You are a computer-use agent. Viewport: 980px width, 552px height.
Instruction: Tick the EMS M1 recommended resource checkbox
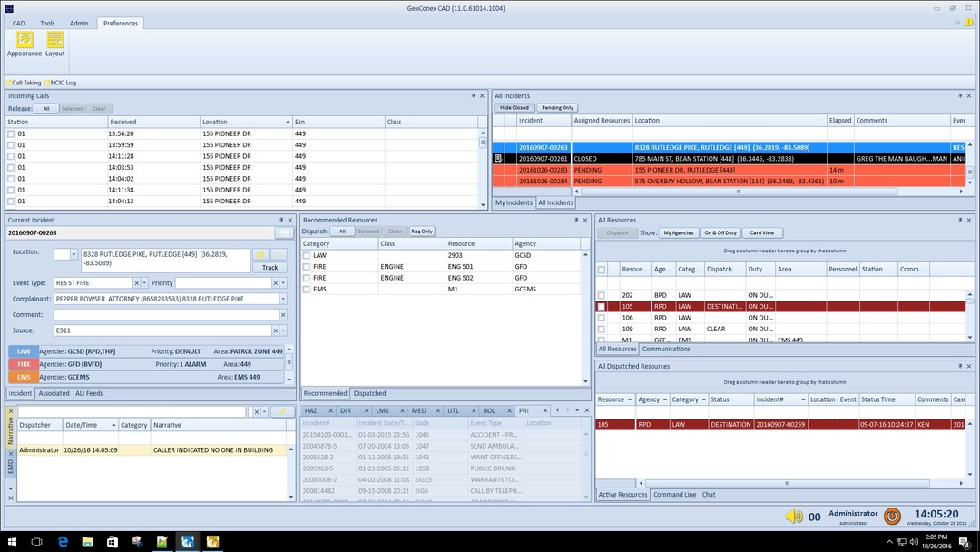pyautogui.click(x=307, y=290)
